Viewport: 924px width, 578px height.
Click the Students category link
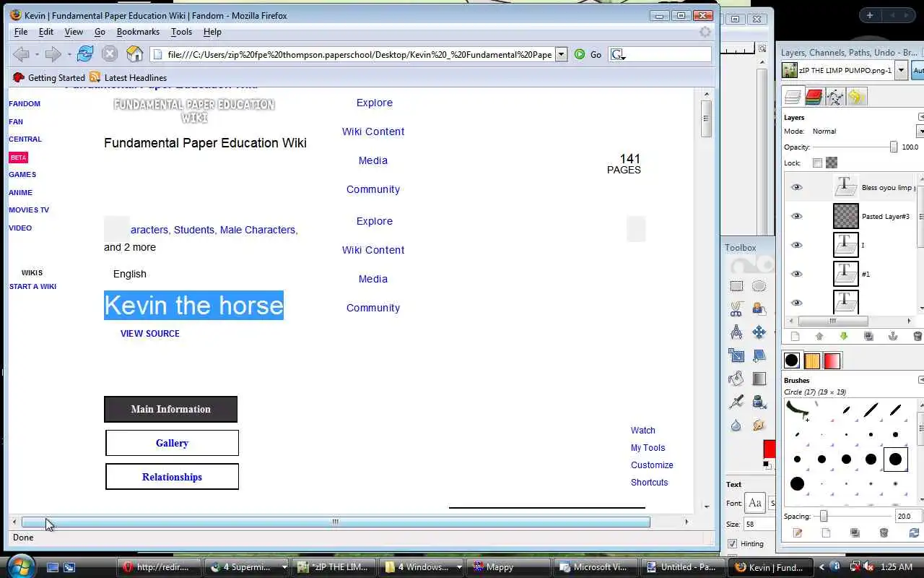point(194,230)
